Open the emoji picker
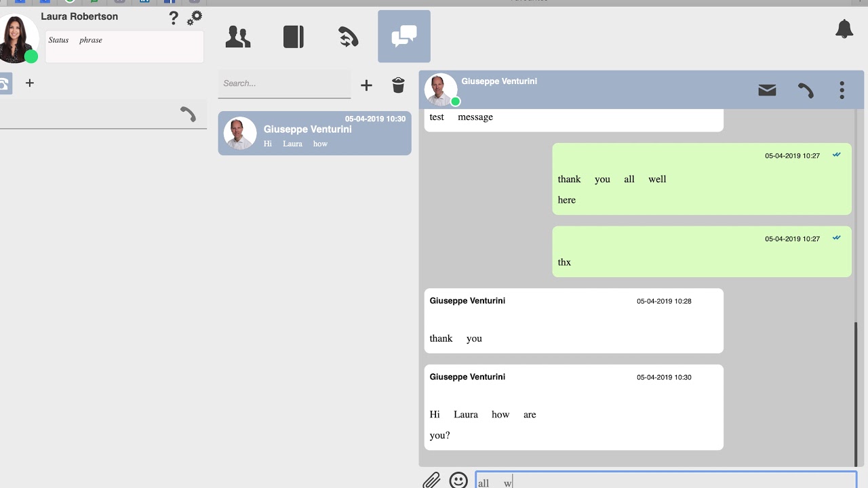This screenshot has height=488, width=868. tap(459, 480)
